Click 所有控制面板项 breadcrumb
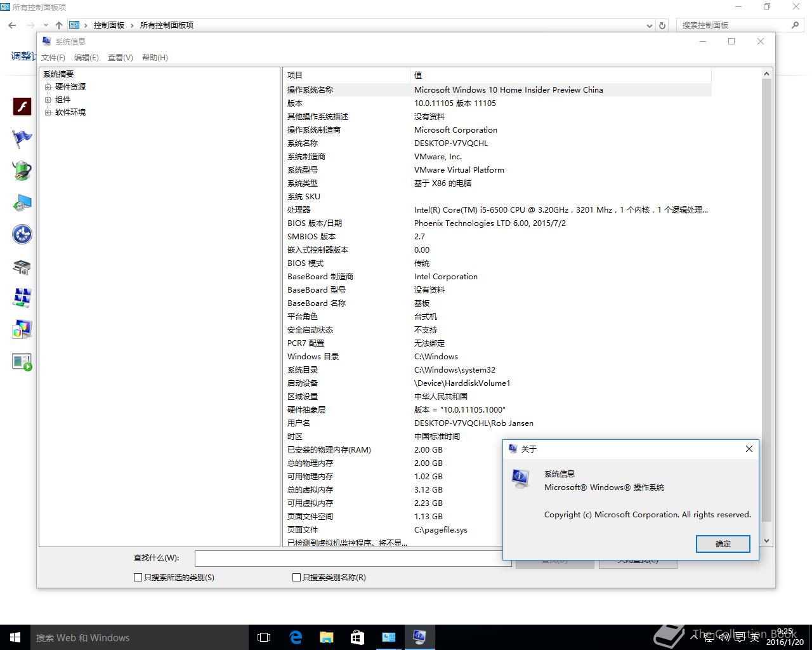Viewport: 812px width, 650px height. 167,25
